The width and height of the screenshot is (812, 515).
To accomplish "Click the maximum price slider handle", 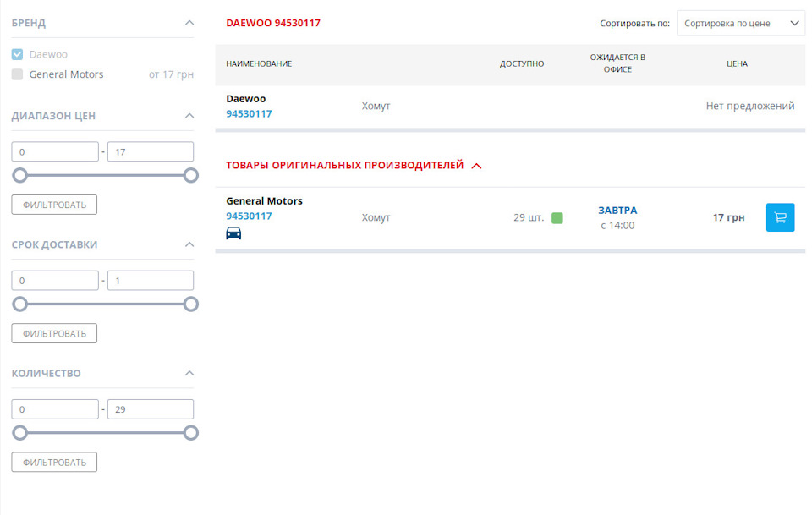I will point(190,175).
